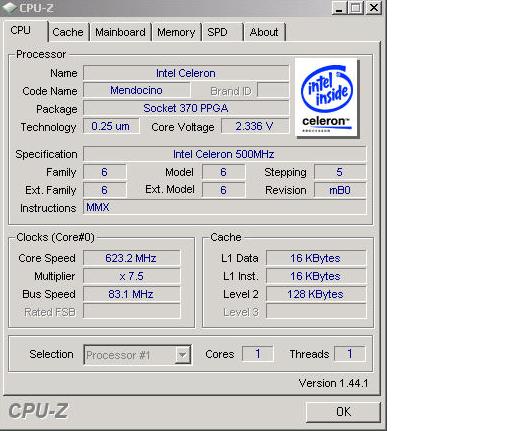
Task: Click the Ext. Family value field
Action: click(x=104, y=190)
